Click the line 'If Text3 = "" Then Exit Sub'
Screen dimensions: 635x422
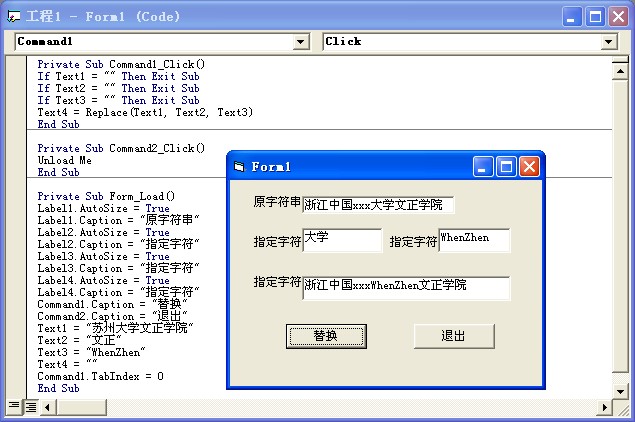point(118,100)
